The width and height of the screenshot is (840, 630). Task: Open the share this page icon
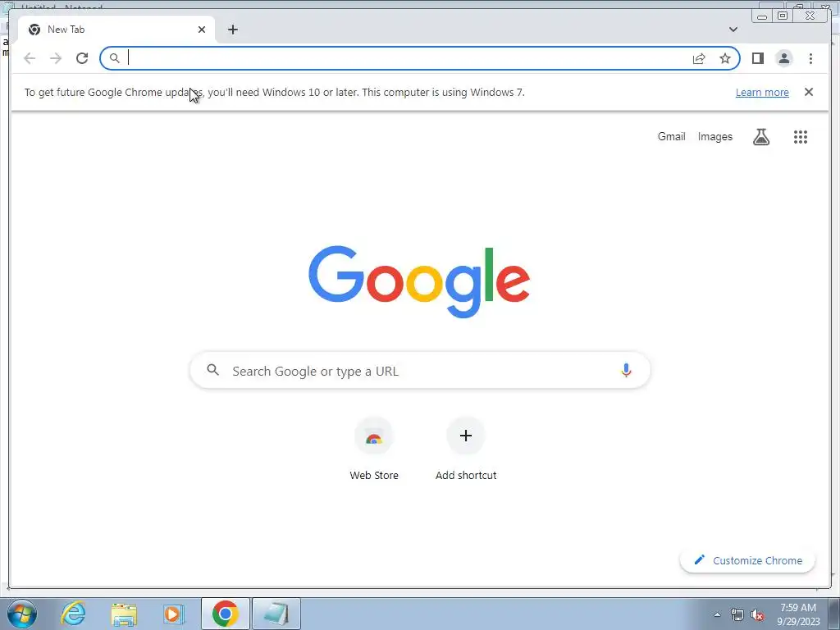(699, 58)
